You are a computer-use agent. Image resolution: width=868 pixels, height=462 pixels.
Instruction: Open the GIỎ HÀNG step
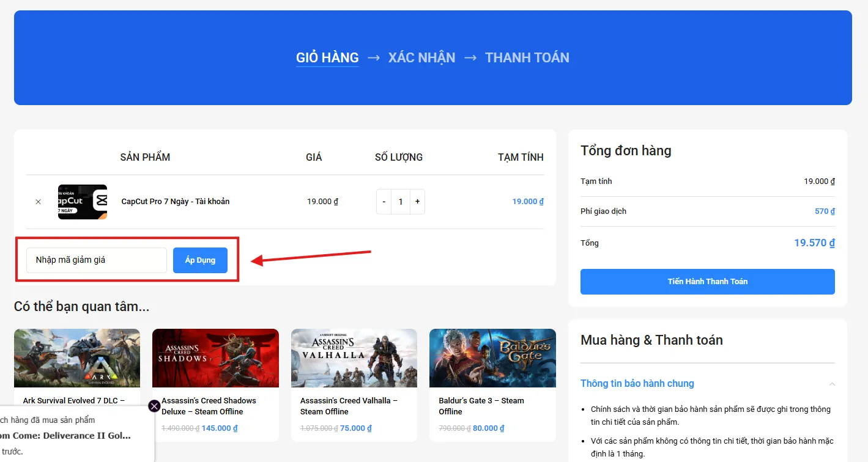(x=327, y=57)
